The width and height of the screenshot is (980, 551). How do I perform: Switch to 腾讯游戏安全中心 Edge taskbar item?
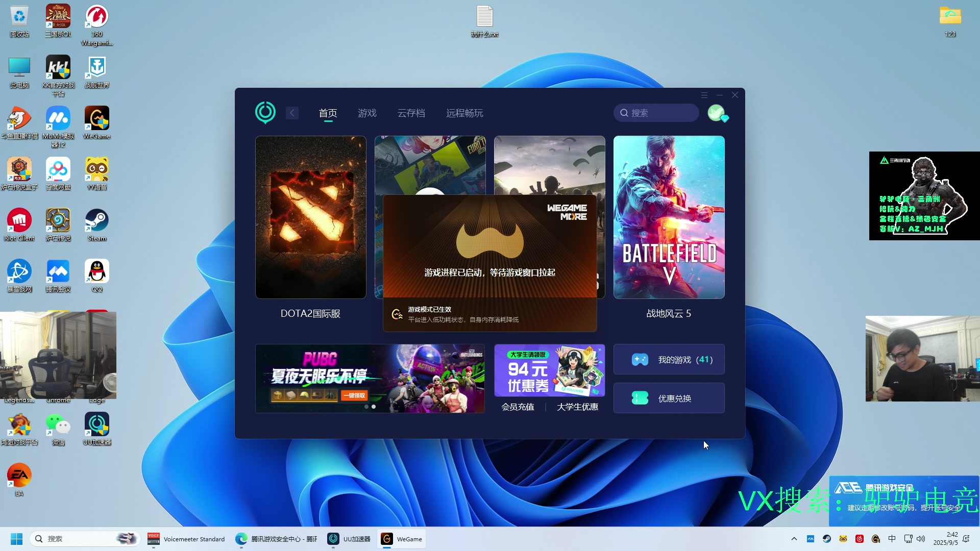(x=276, y=539)
